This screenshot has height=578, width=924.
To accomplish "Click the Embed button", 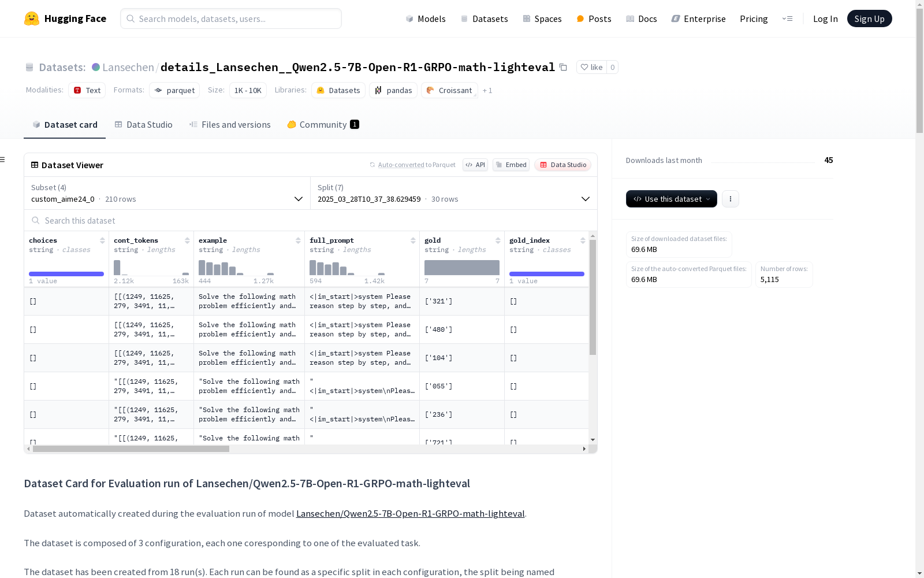I will (x=511, y=165).
